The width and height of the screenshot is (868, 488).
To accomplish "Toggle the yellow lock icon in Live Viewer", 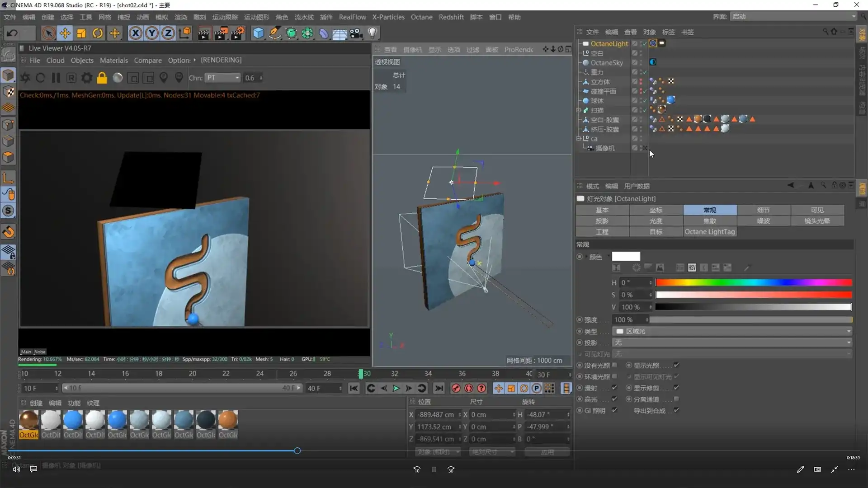I will 102,78.
